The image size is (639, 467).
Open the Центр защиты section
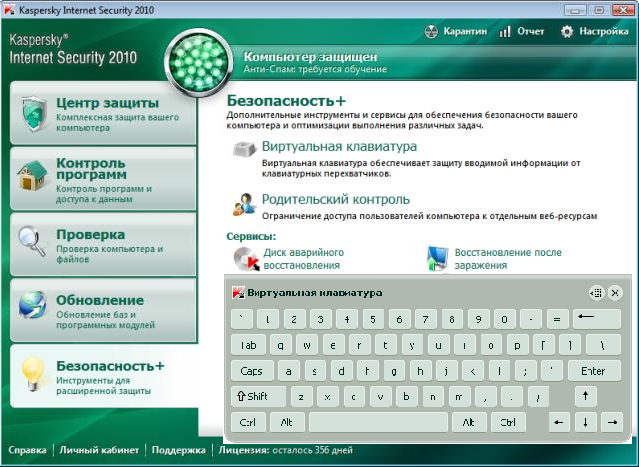click(x=104, y=113)
